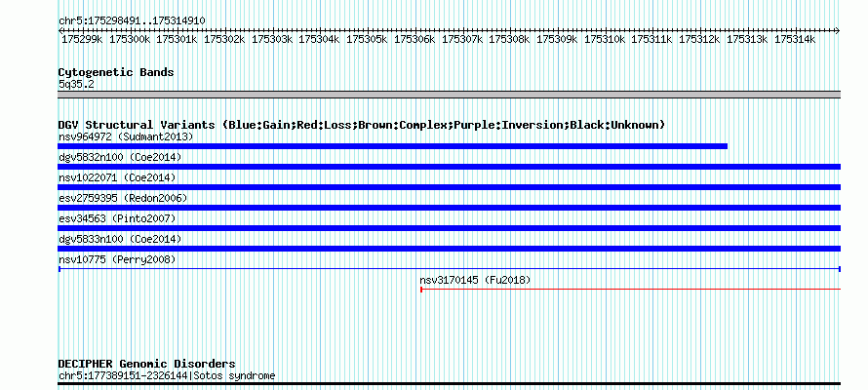The height and width of the screenshot is (390, 868).
Task: Click the DGV Structural Variants track title
Action: [x=362, y=125]
